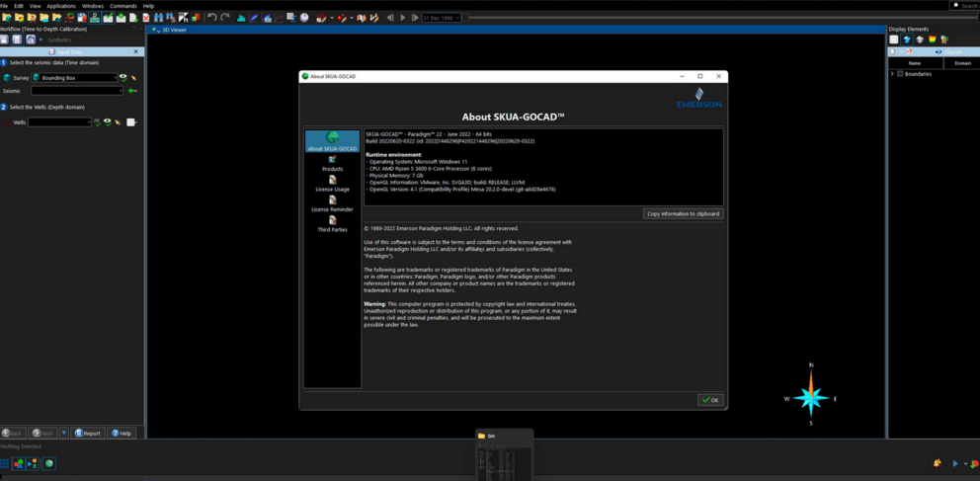Toggle the All wells checkmark
The width and height of the screenshot is (980, 481).
[x=97, y=122]
